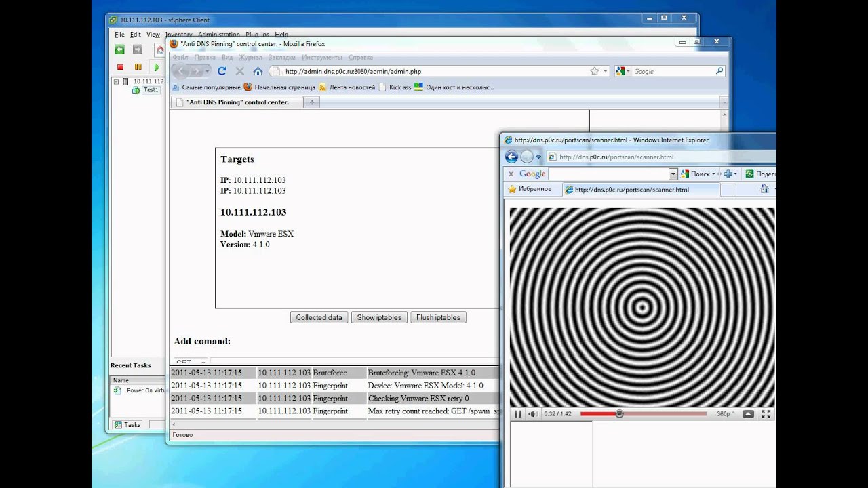Open GET method dropdown under Add comand
Viewport: 868px width, 488px height.
tap(191, 362)
